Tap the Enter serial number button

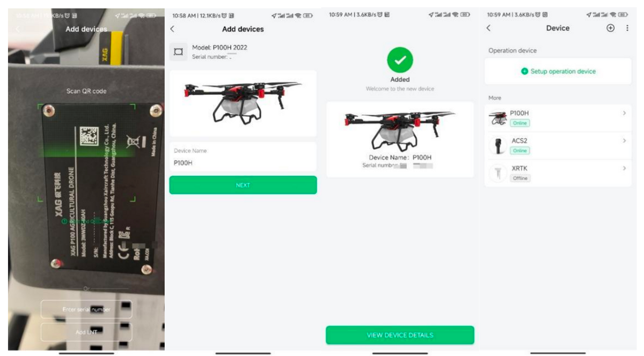coord(86,309)
